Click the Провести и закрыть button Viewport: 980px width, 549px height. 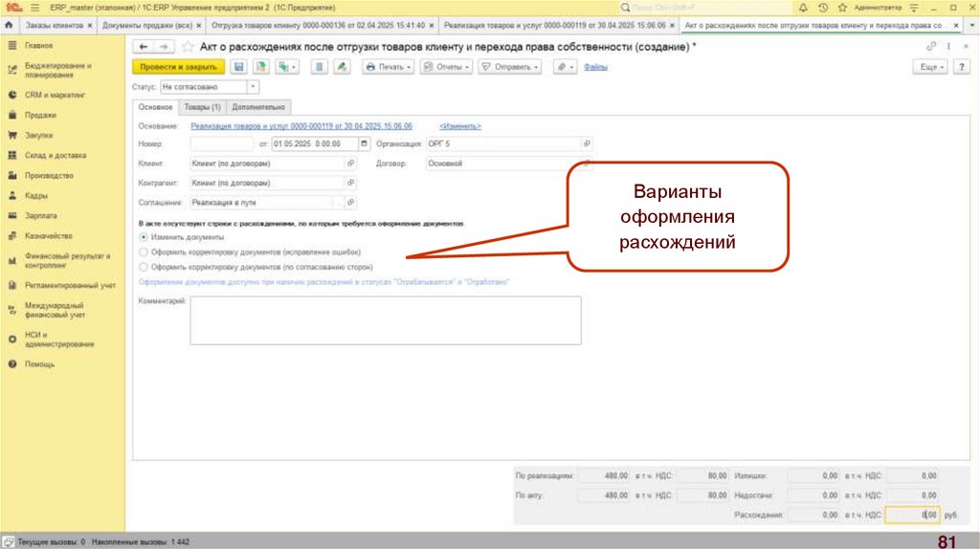point(179,67)
